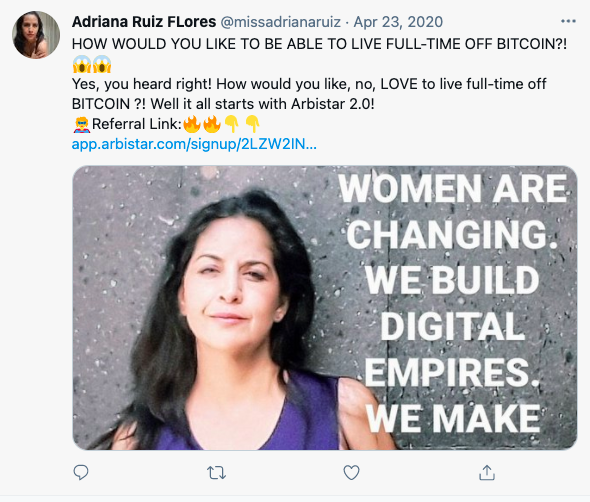This screenshot has width=590, height=502.
Task: Click the last pointing-down hand emoji
Action: click(252, 124)
